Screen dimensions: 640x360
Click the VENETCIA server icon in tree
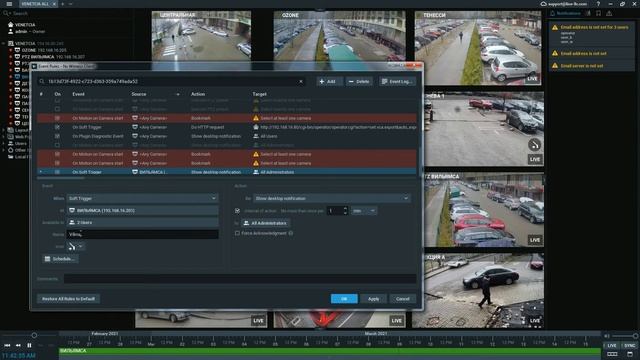click(11, 43)
